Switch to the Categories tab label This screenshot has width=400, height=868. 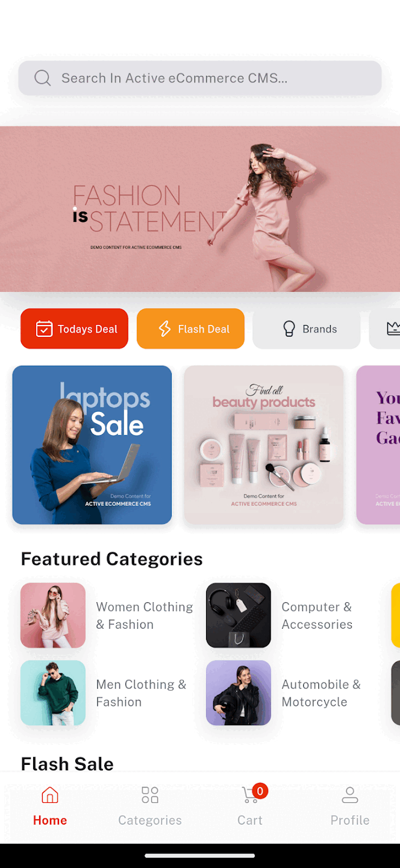pyautogui.click(x=150, y=820)
